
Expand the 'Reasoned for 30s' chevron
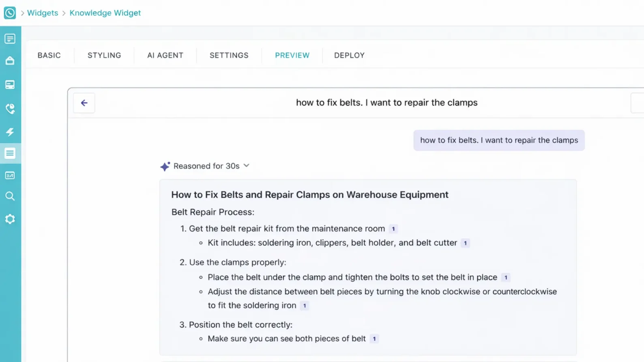tap(247, 166)
